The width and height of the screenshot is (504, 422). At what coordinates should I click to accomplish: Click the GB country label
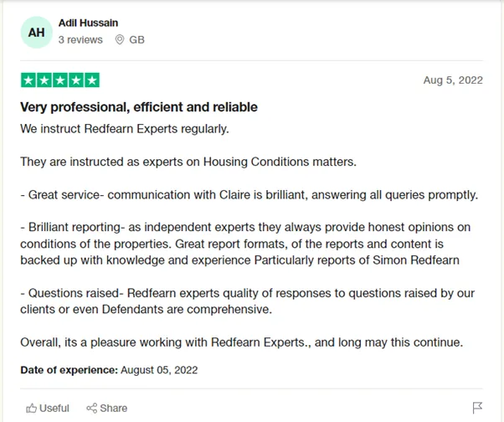(x=137, y=40)
